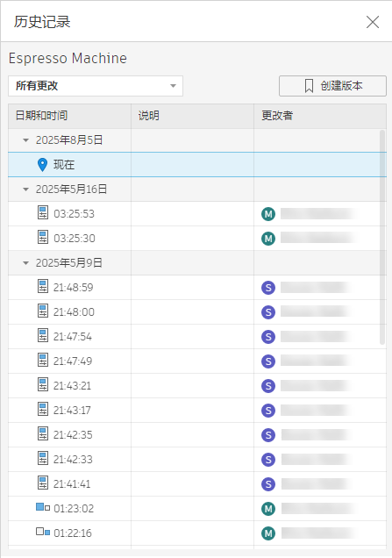Click the 2025年5月16日 date label
392x558 pixels.
pos(71,190)
